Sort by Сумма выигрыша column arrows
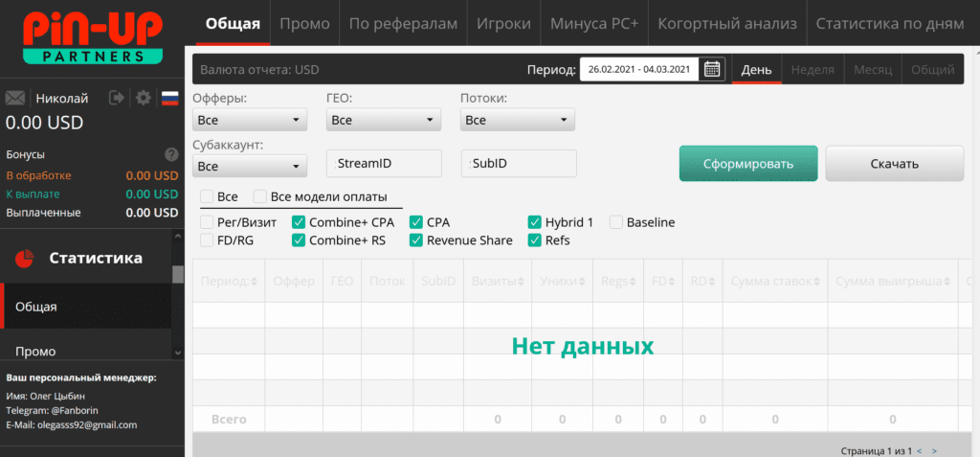 click(947, 282)
